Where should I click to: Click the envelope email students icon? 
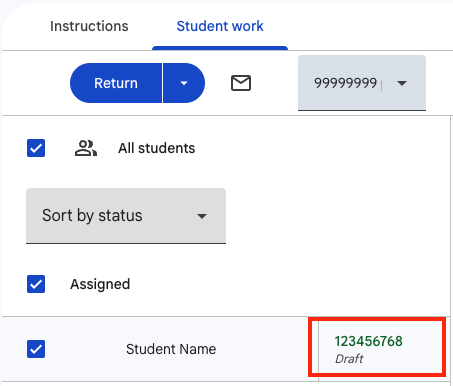(x=241, y=83)
